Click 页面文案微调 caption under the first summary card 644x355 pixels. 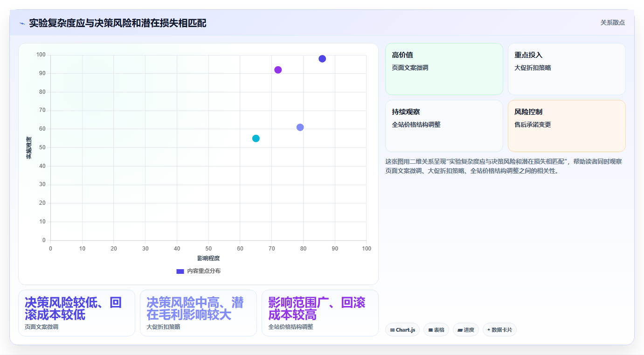42,327
